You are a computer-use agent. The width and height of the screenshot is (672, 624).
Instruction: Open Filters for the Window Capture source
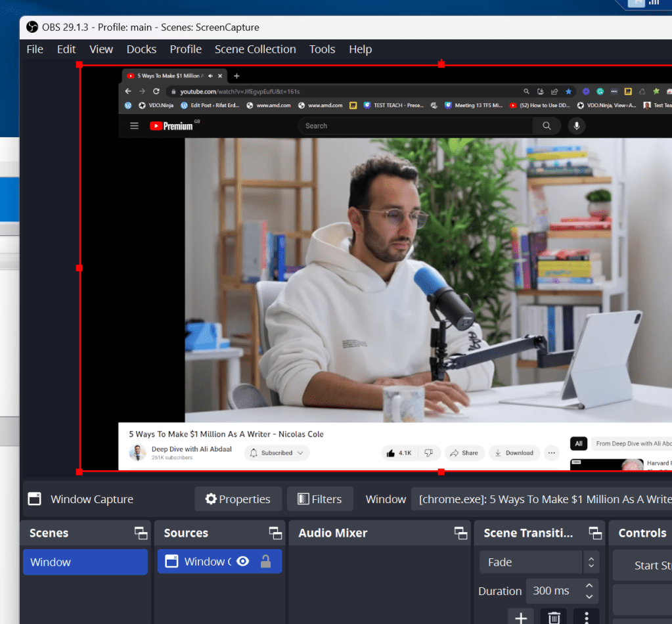pos(320,499)
